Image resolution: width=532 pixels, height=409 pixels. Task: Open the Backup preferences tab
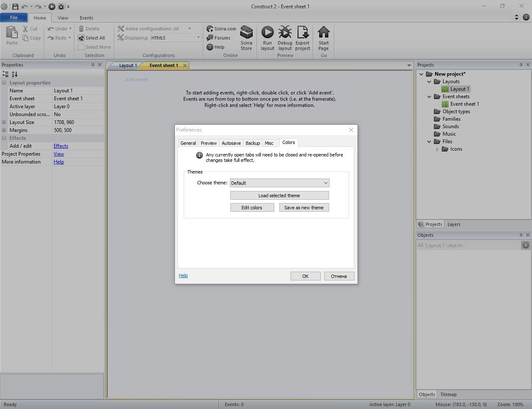(x=253, y=143)
